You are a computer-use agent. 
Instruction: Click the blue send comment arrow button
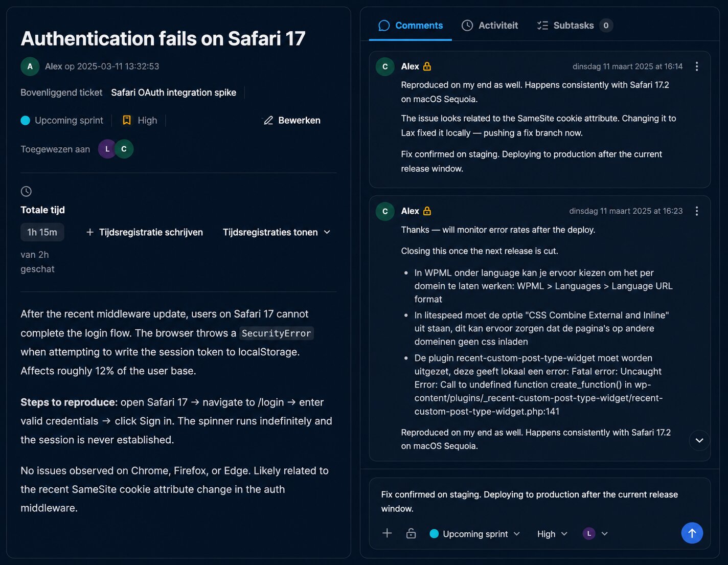[x=692, y=533]
